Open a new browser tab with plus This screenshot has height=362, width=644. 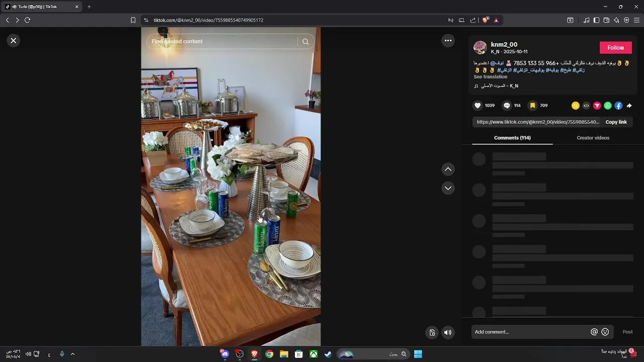pos(89,7)
